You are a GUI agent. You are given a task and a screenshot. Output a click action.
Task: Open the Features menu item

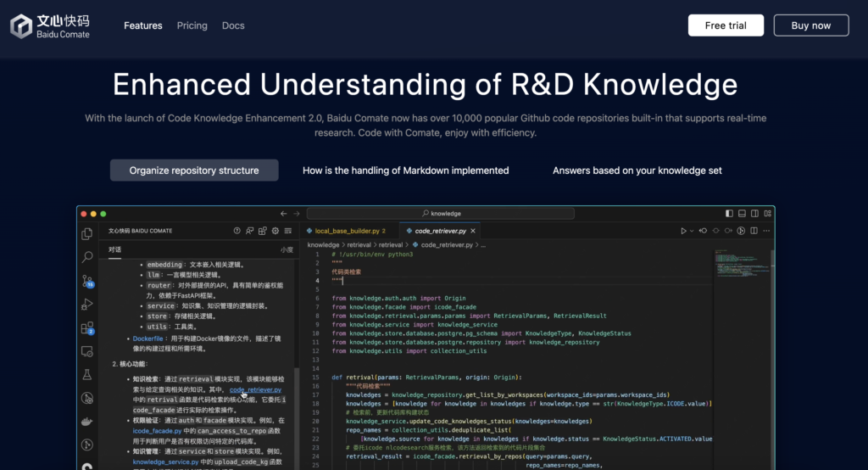[x=142, y=25]
